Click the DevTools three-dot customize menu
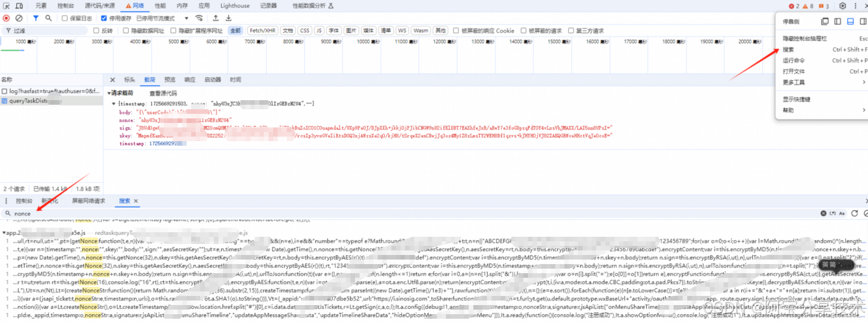The height and width of the screenshot is (322, 868). (856, 6)
